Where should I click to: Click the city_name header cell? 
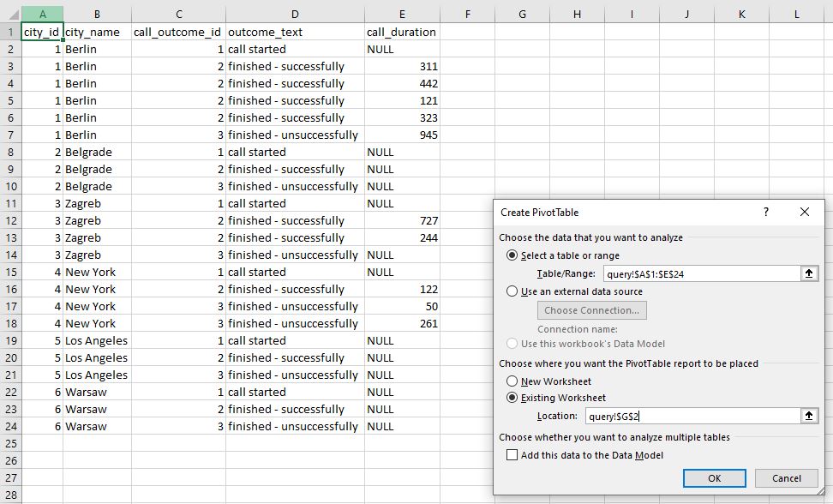click(96, 32)
